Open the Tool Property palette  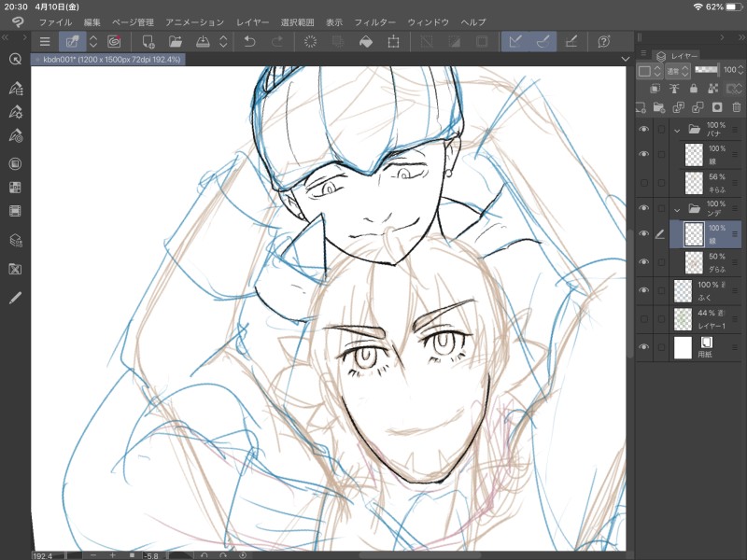tap(15, 112)
